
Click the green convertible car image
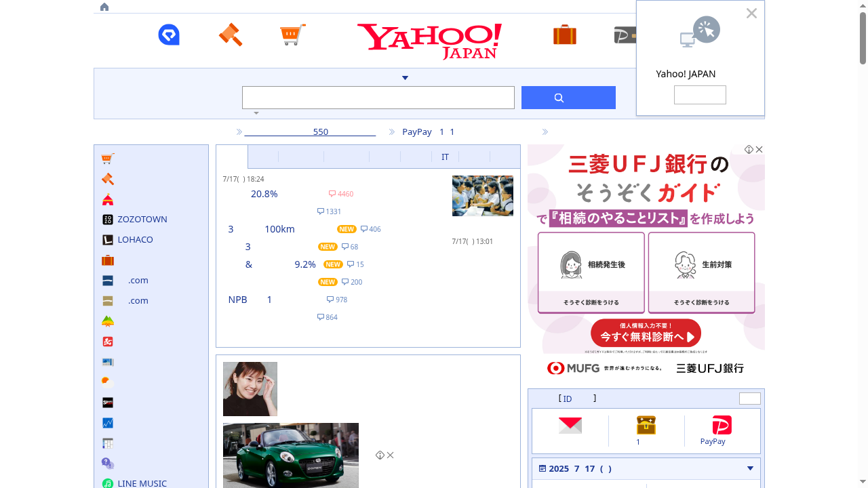[291, 455]
